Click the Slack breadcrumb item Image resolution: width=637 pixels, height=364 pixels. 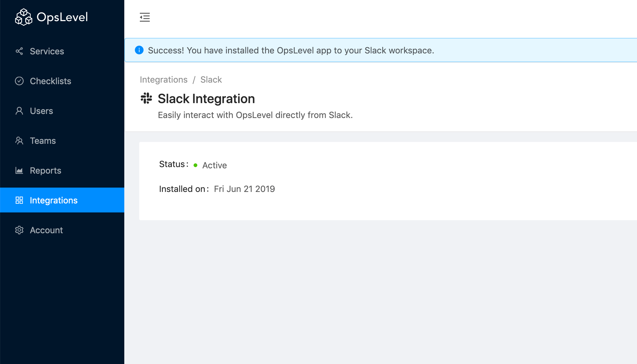(211, 80)
